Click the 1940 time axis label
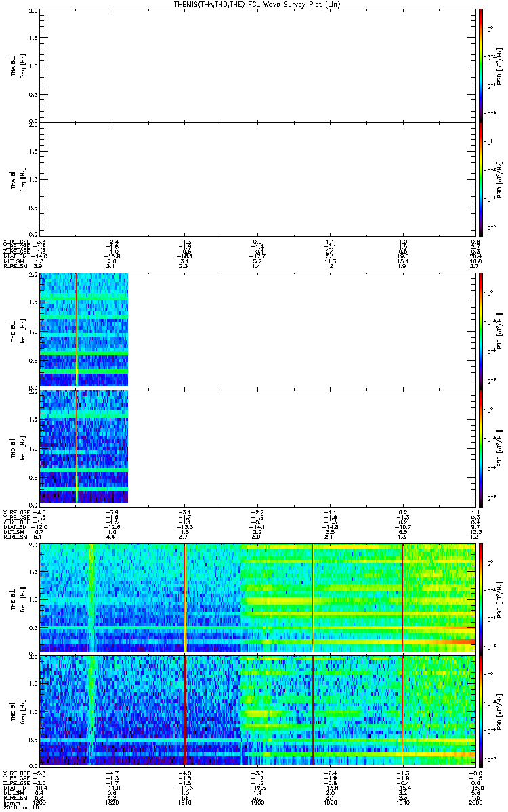This screenshot has height=812, width=508. tap(402, 801)
